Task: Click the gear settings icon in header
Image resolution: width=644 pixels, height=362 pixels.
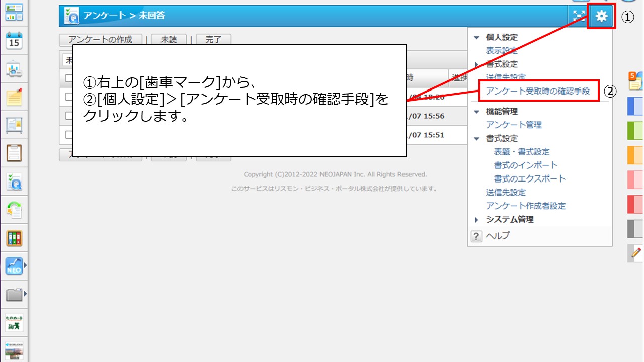Action: click(601, 17)
